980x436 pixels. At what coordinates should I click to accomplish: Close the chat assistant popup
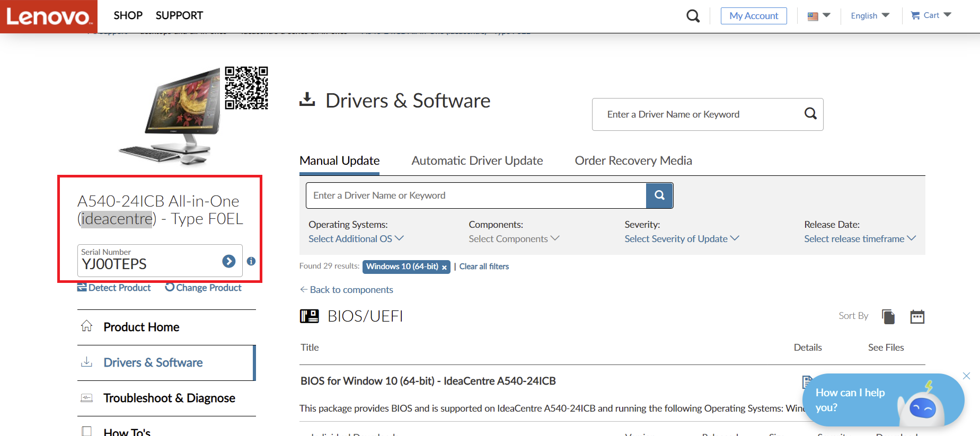966,376
